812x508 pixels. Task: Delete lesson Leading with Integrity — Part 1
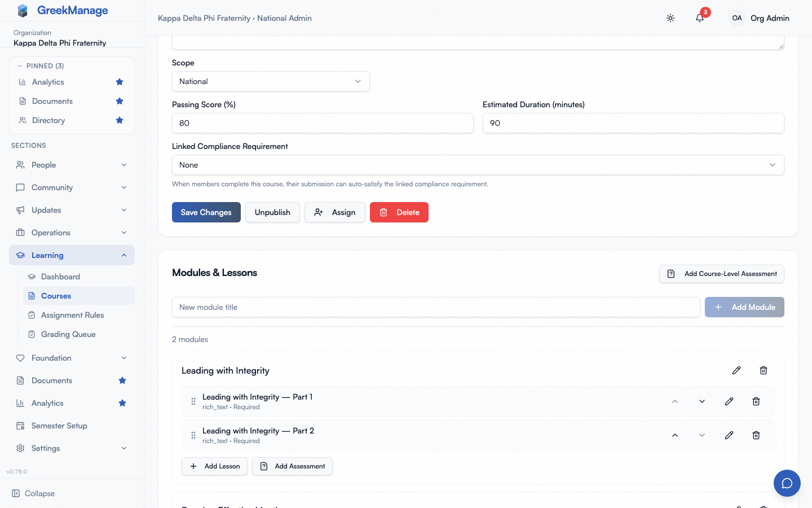756,401
